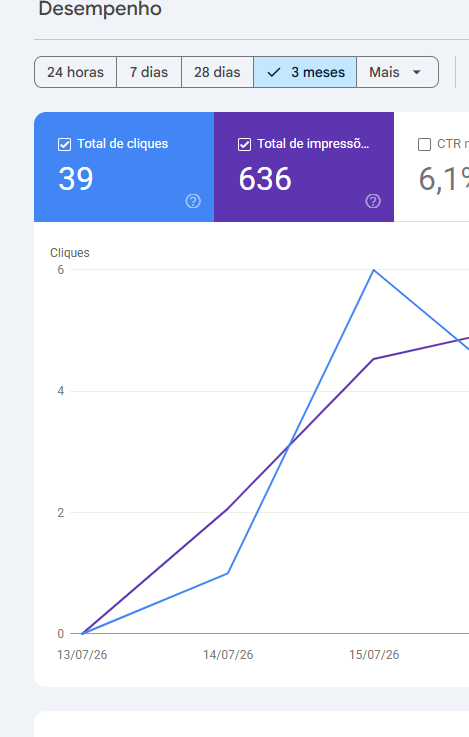
Task: Click the Desempenho page heading
Action: pos(100,8)
